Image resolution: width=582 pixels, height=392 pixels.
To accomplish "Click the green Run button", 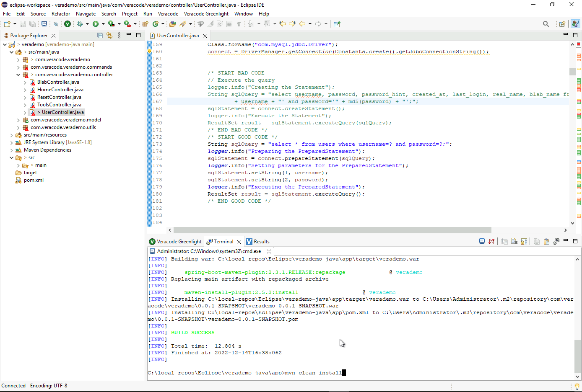I will pyautogui.click(x=96, y=24).
